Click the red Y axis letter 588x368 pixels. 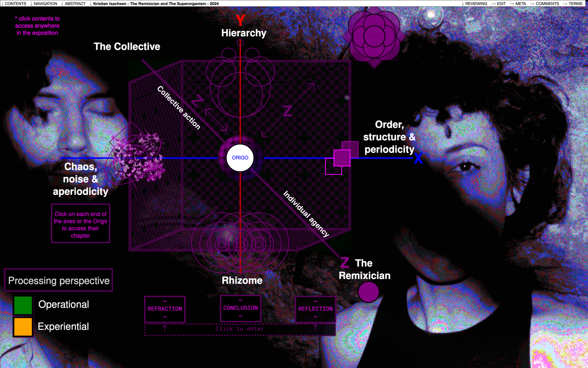[x=241, y=20]
